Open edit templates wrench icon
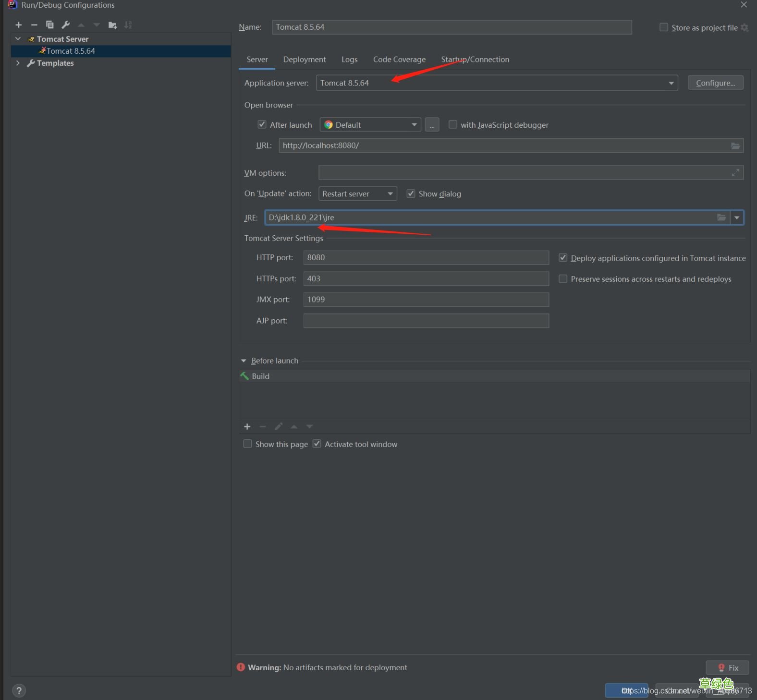Image resolution: width=757 pixels, height=700 pixels. click(x=66, y=25)
